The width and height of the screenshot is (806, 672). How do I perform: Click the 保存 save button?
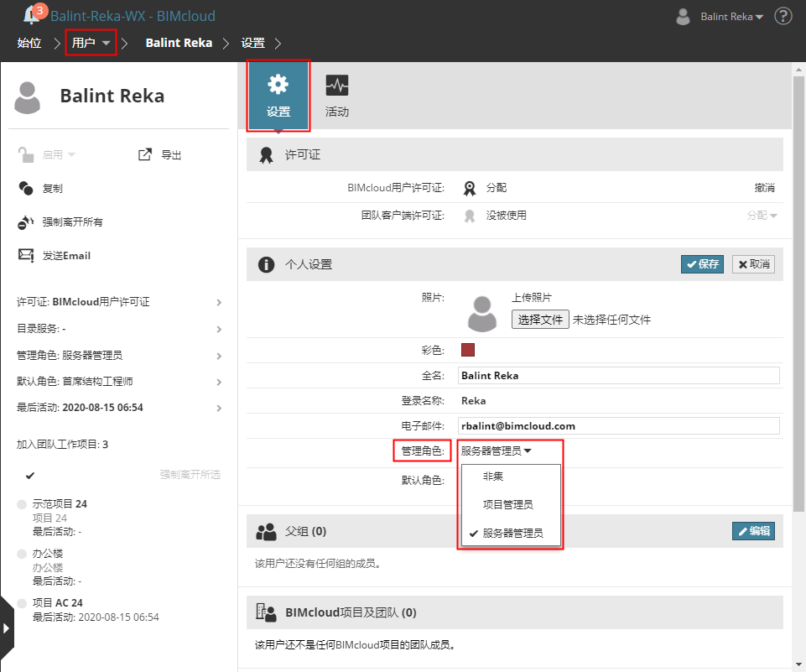pos(702,264)
